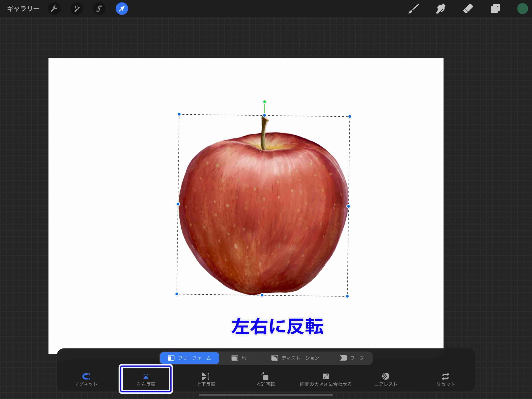Apply 上下反転 vertical flip

point(206,379)
